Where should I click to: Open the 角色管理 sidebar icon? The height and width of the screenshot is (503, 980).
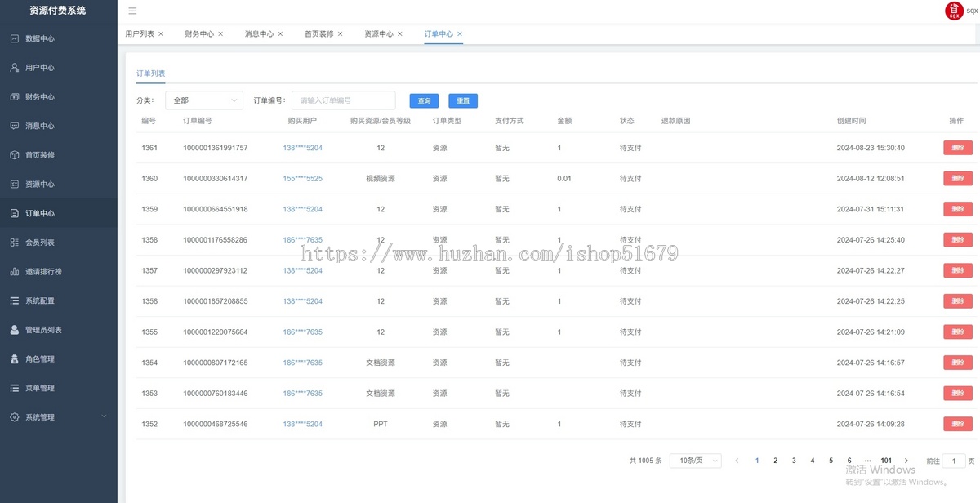[15, 358]
